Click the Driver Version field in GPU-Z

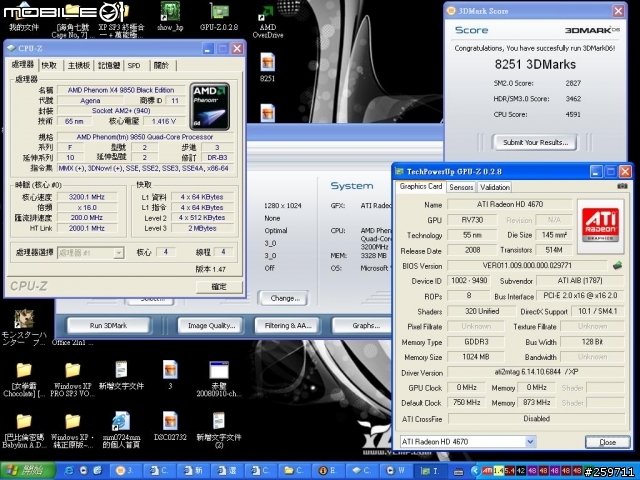coord(536,372)
